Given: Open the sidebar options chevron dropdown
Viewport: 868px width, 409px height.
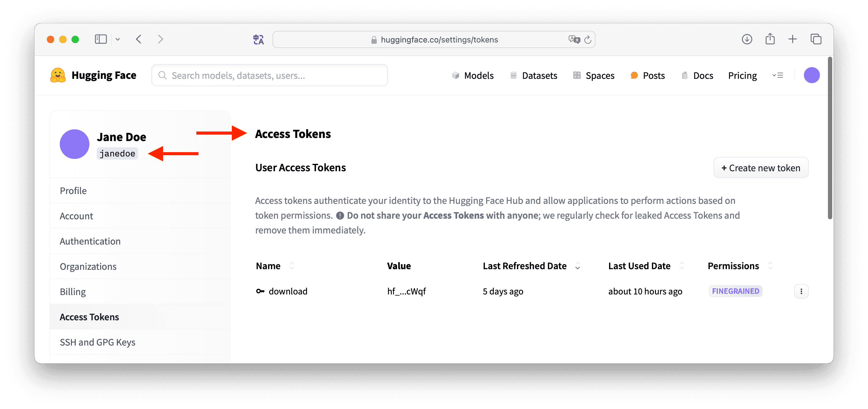Looking at the screenshot, I should point(118,39).
